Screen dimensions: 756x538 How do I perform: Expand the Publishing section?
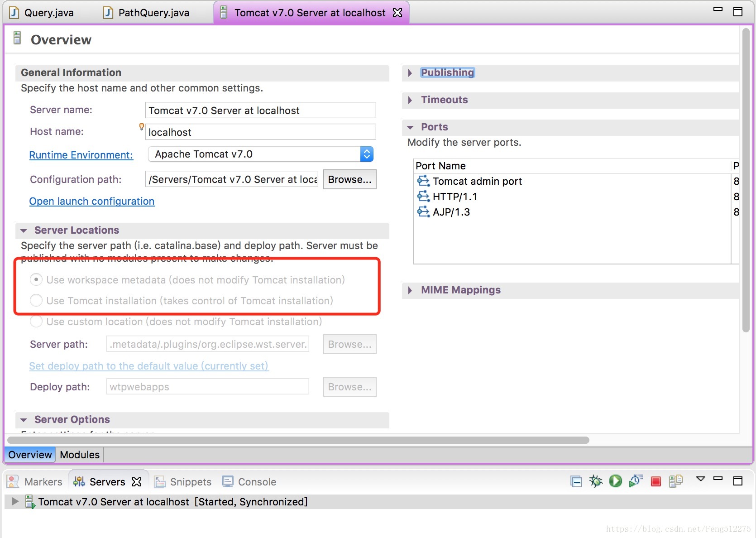tap(410, 73)
